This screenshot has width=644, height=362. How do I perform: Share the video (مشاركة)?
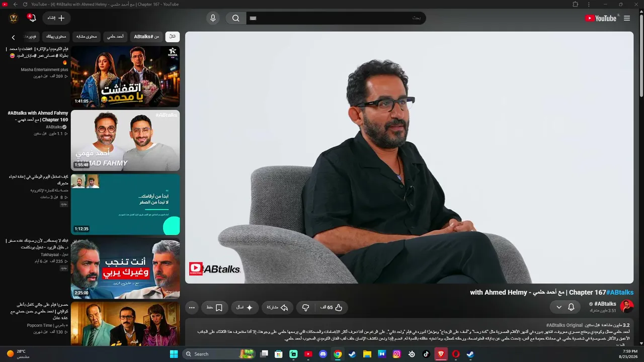click(x=277, y=307)
